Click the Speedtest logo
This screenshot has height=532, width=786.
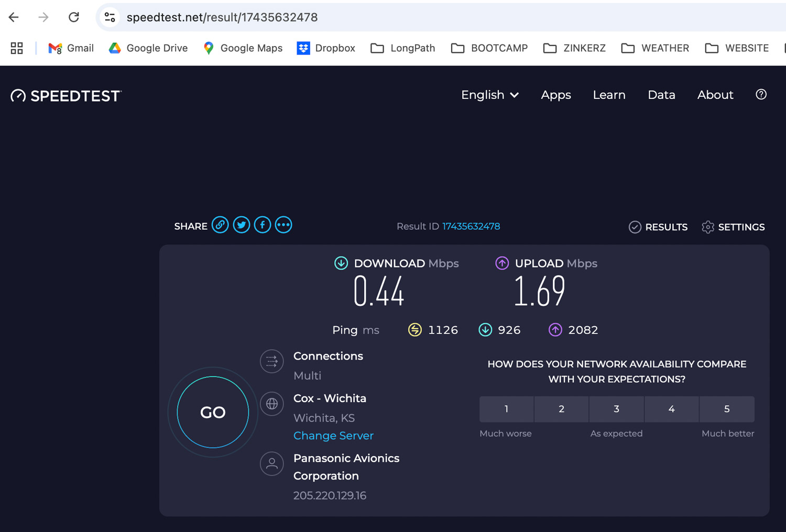tap(67, 96)
